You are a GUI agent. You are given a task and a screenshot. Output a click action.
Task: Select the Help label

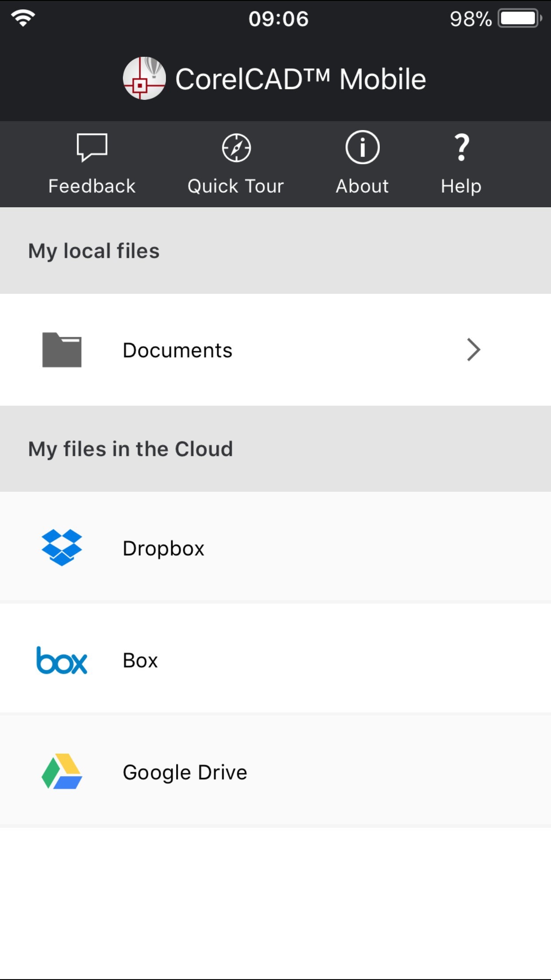tap(461, 187)
